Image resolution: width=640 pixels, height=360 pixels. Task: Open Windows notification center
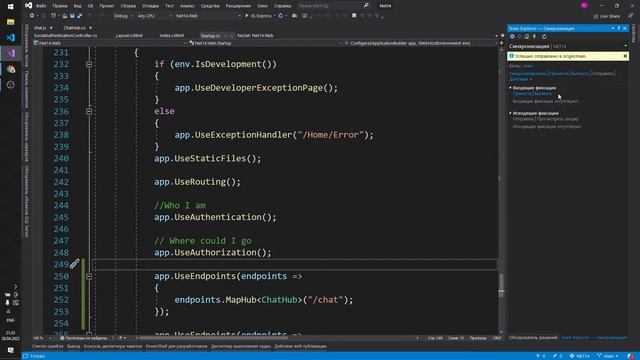coord(11,350)
